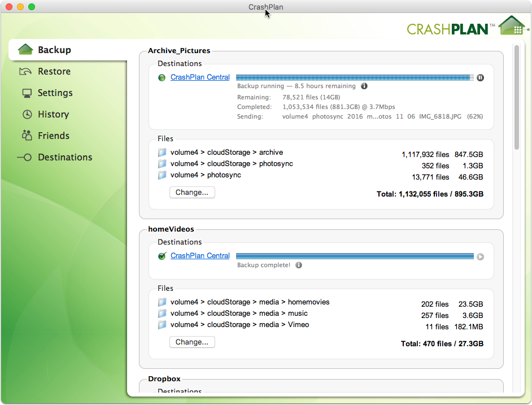Image resolution: width=532 pixels, height=405 pixels.
Task: Click folder icon for media > music
Action: point(162,313)
